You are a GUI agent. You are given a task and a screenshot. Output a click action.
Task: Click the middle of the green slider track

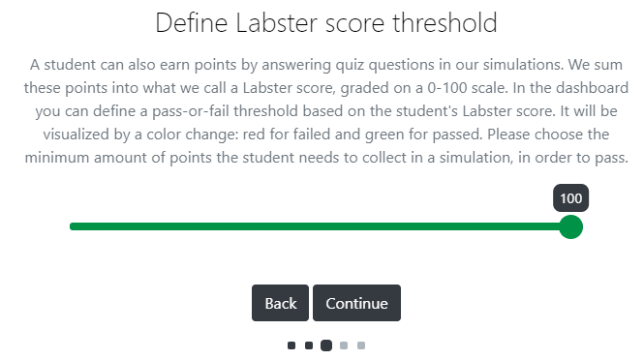[x=321, y=226]
